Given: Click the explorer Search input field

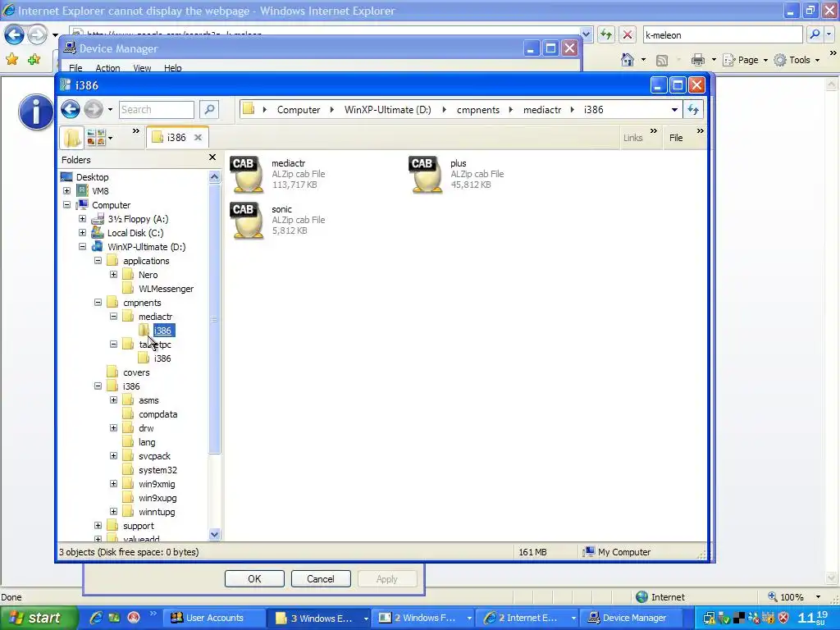Looking at the screenshot, I should tap(157, 109).
